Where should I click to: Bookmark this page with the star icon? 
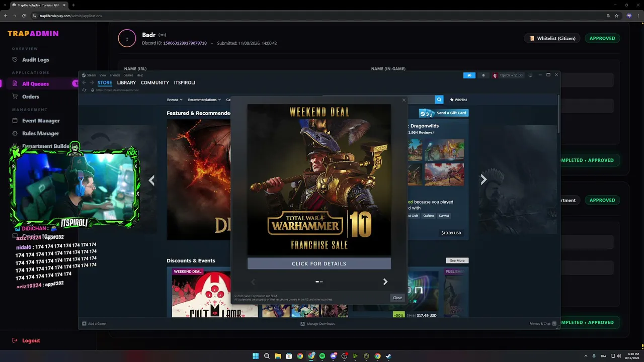pyautogui.click(x=616, y=16)
